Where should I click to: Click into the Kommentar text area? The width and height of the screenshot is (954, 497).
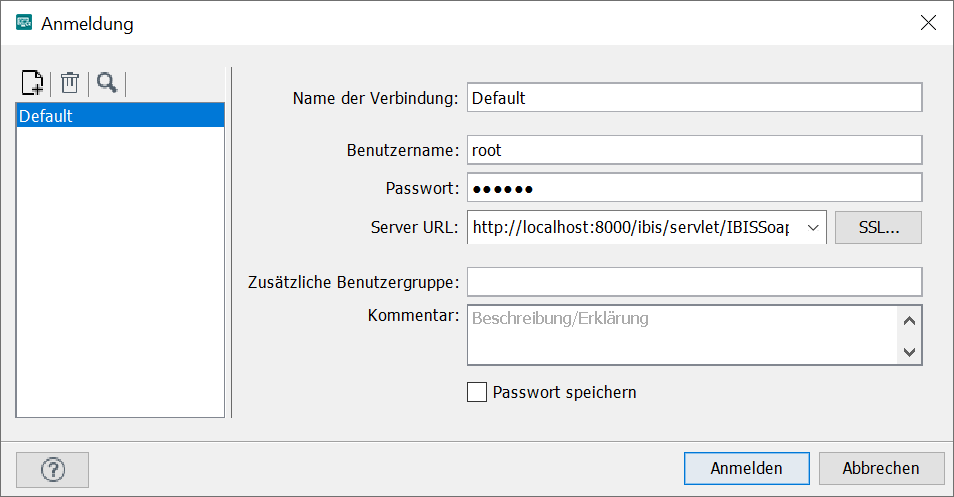click(682, 335)
